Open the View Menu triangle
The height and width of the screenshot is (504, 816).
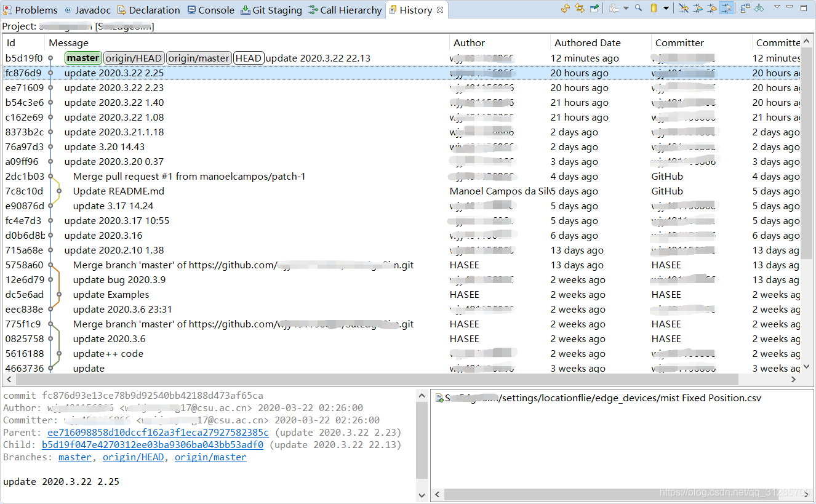[x=777, y=8]
